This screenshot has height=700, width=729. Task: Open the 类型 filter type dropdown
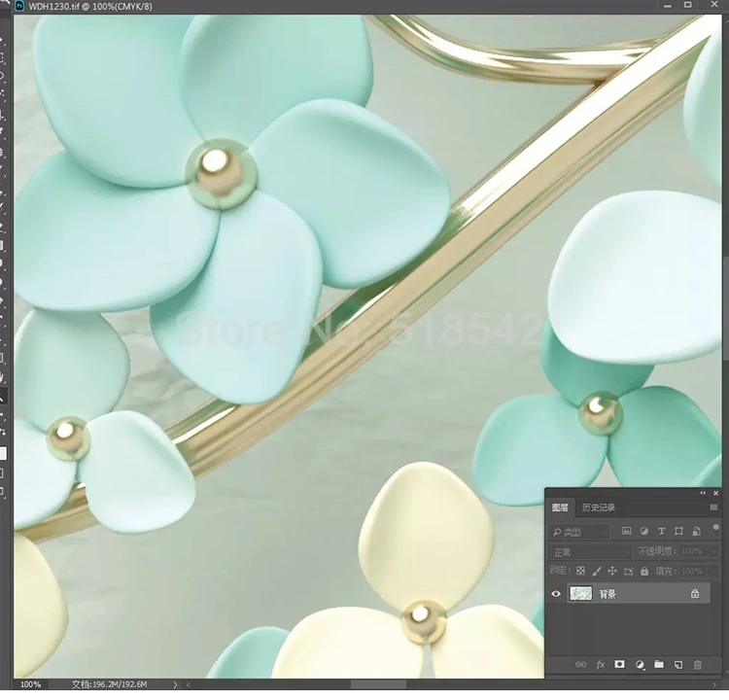[579, 531]
